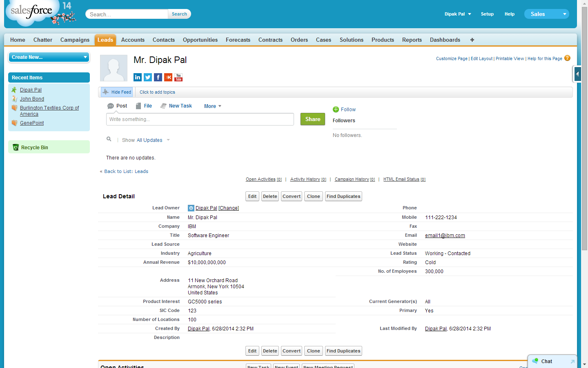Viewport: 588px width, 368px height.
Task: Open the Create New dropdown
Action: click(49, 57)
